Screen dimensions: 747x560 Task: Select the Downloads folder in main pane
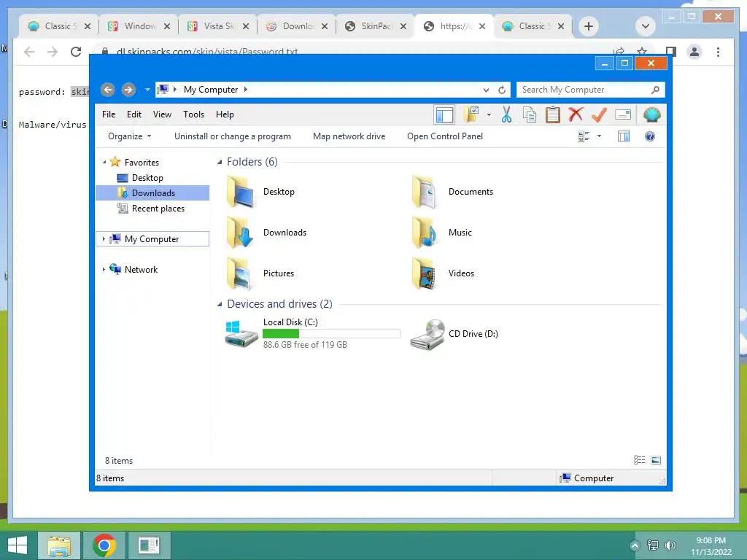(x=267, y=233)
